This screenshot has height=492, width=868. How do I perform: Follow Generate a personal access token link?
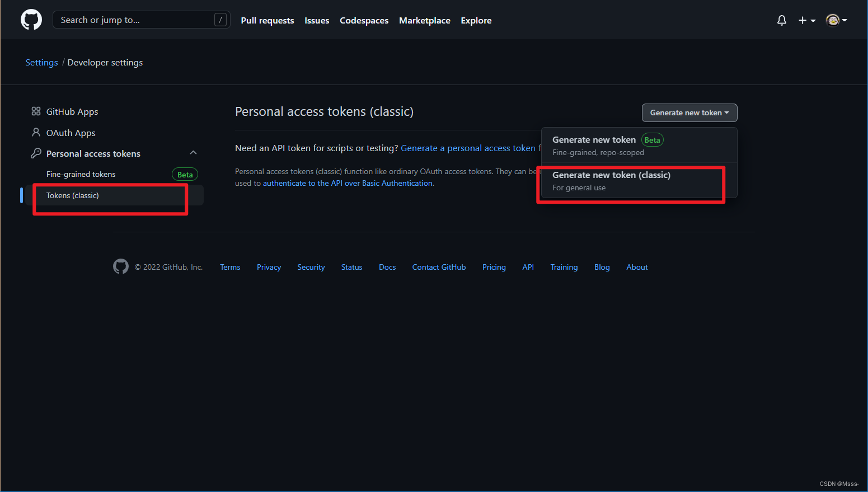pos(468,148)
